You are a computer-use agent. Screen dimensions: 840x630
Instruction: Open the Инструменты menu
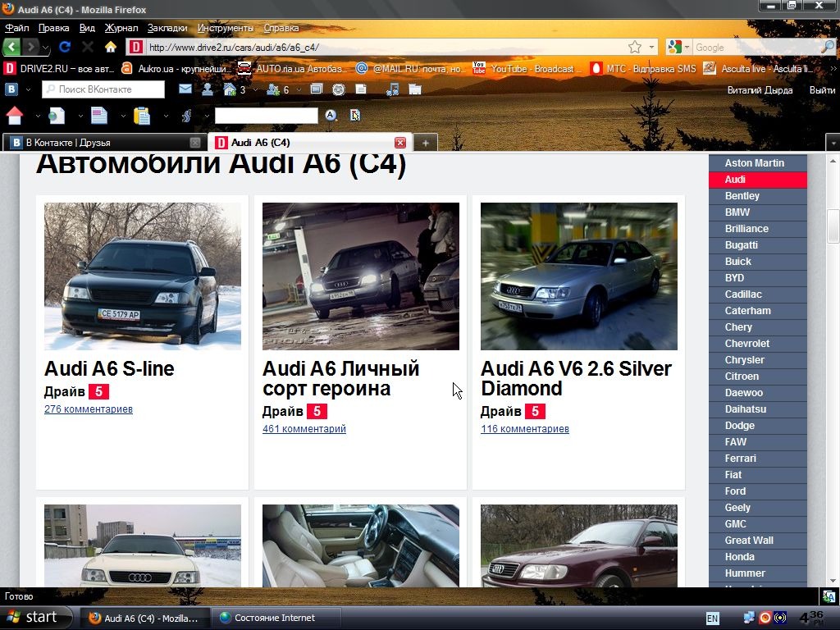point(225,28)
